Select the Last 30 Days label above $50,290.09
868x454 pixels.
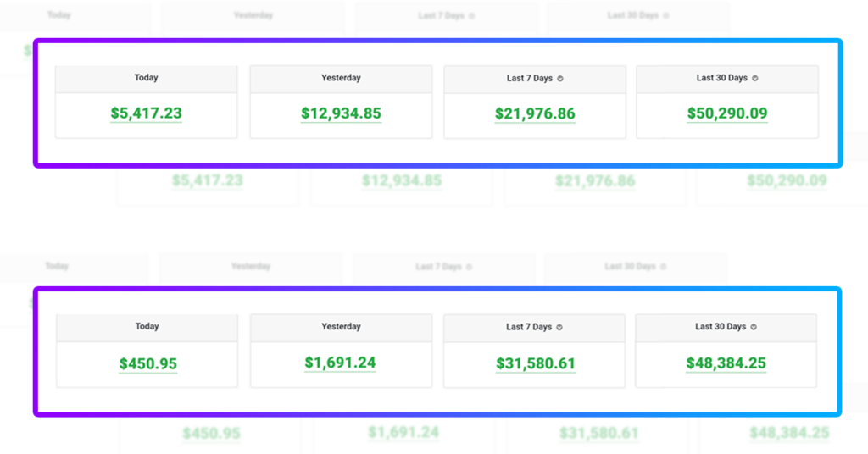(722, 78)
